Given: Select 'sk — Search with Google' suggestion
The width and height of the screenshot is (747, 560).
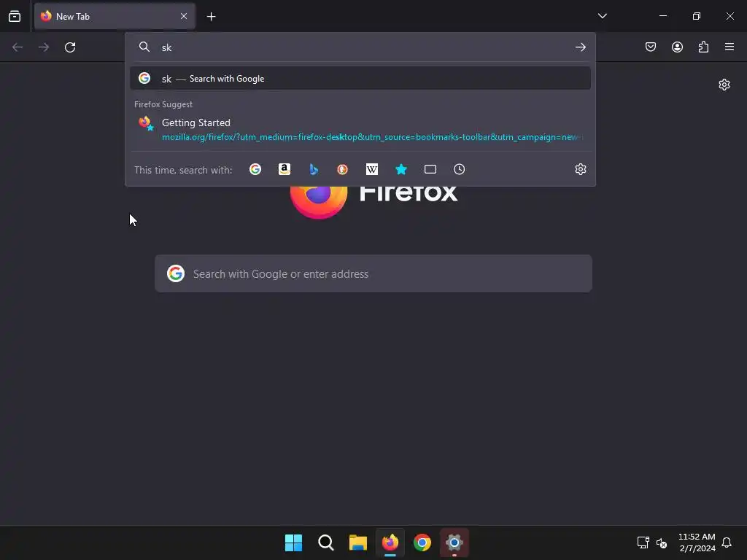Looking at the screenshot, I should click(x=360, y=79).
